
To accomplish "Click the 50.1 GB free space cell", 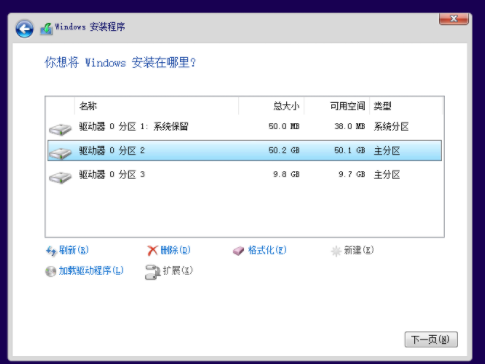I will tap(350, 150).
